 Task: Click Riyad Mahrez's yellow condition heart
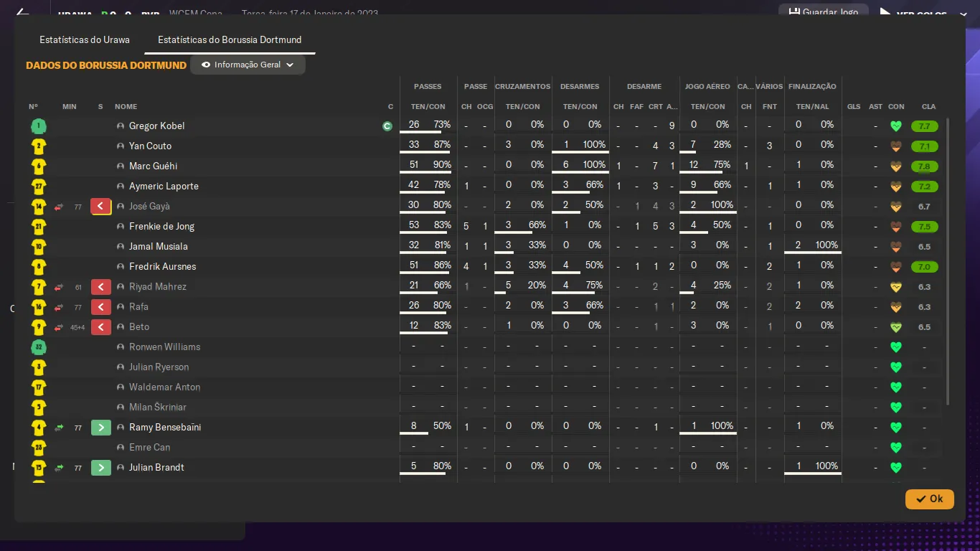895,287
